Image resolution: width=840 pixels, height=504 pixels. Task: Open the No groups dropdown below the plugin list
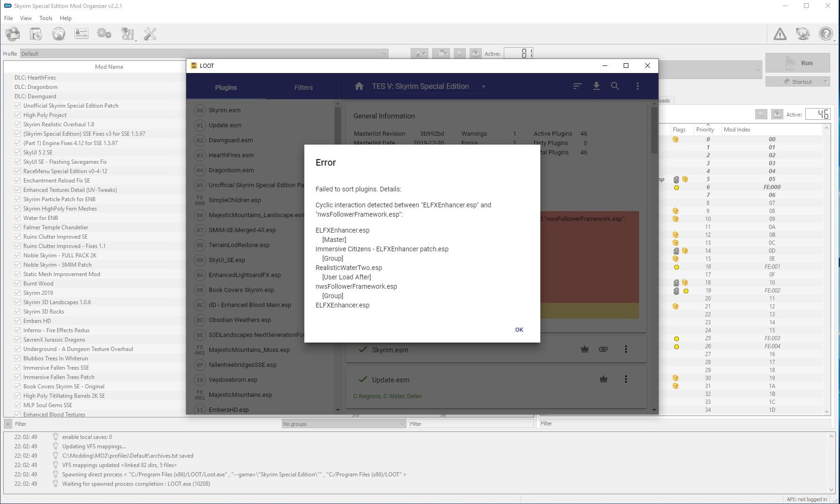(343, 424)
